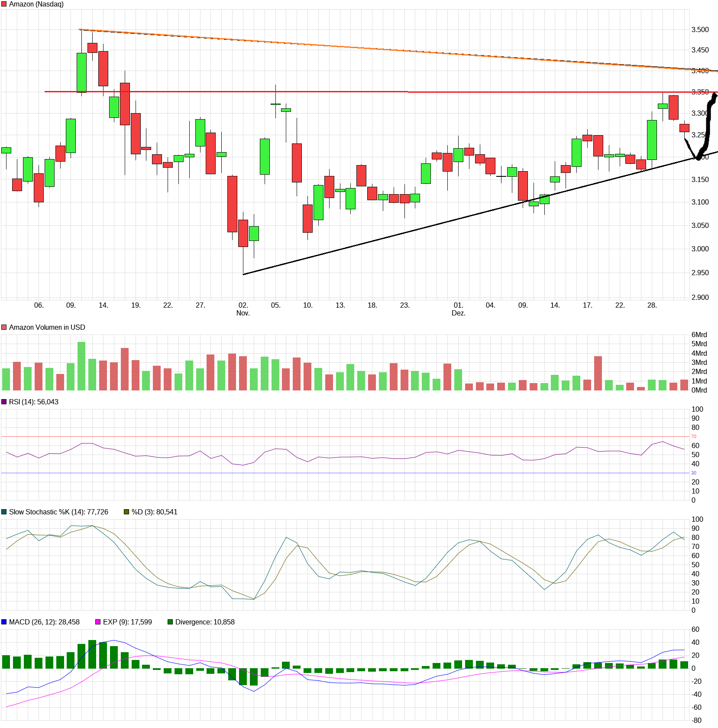
Task: Click the blue 30 RSI oversold marker
Action: 694,473
